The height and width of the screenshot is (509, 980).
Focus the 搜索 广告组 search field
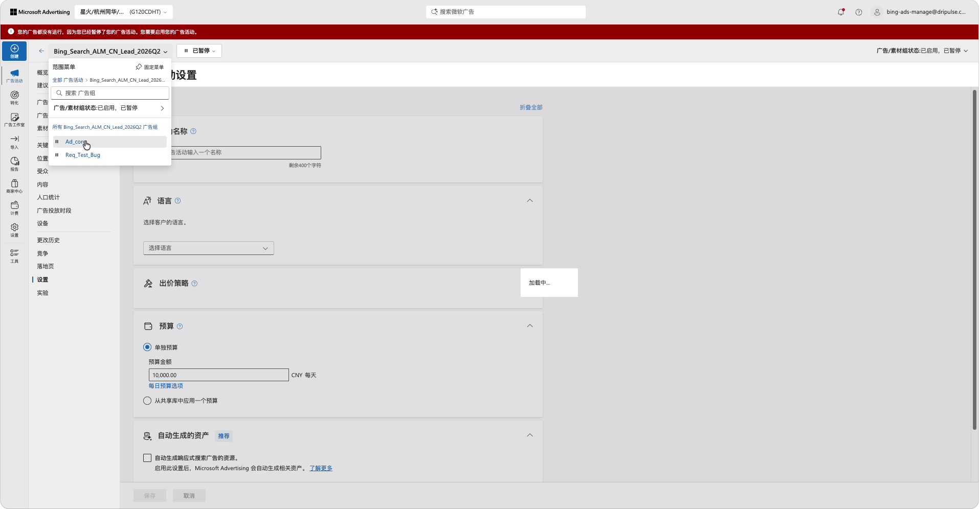(110, 93)
